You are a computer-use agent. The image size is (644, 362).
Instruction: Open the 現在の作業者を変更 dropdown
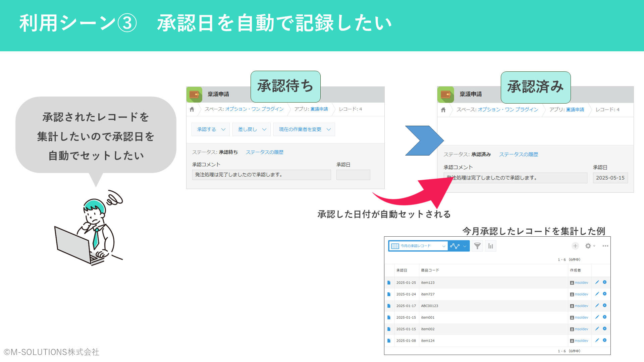point(304,129)
